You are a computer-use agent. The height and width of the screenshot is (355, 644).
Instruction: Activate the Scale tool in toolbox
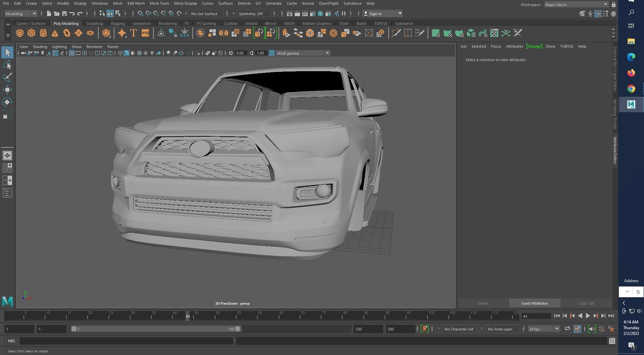[x=7, y=115]
